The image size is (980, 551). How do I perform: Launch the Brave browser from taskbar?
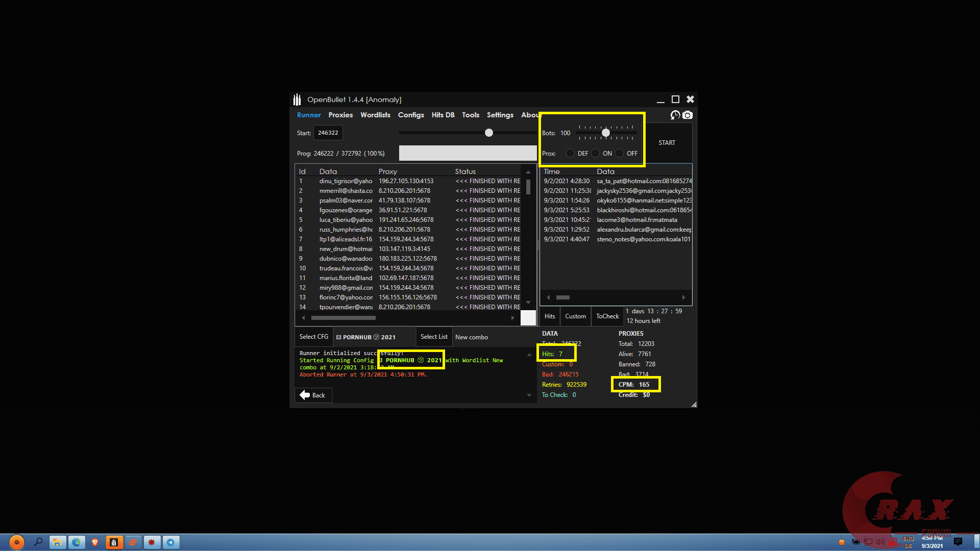pos(95,542)
